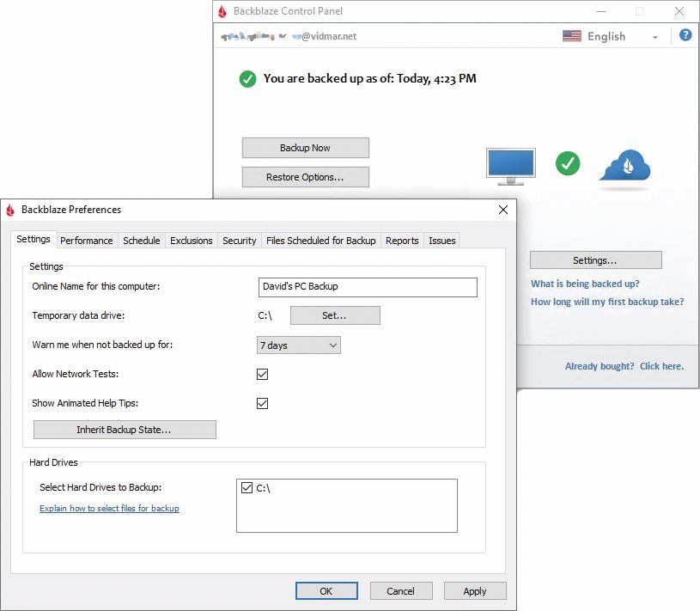Screen dimensions: 700x611
Task: Click the green backup status checkmark icon
Action: point(247,79)
